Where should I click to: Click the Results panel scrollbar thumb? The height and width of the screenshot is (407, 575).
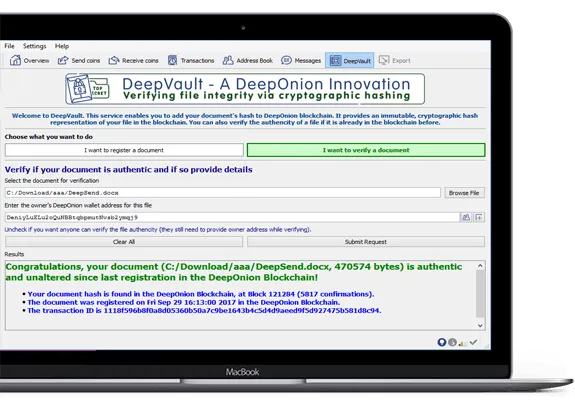(x=480, y=294)
